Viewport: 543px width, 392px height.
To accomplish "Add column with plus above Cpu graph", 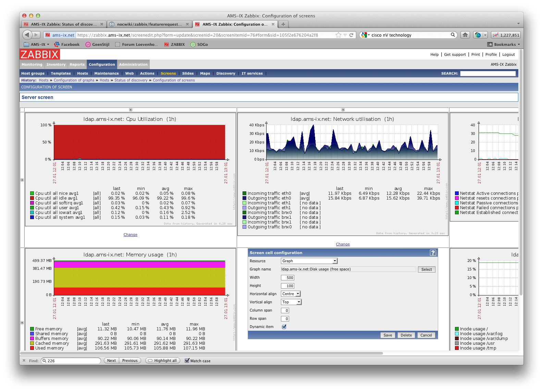I will (131, 110).
